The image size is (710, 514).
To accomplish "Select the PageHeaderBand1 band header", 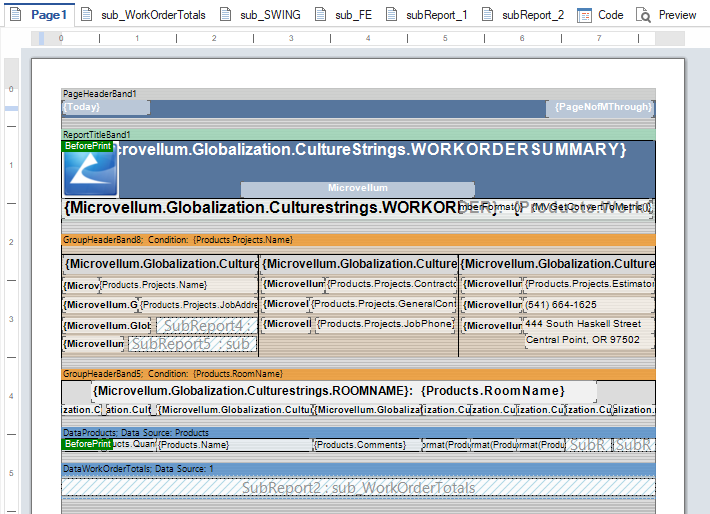I will click(358, 94).
